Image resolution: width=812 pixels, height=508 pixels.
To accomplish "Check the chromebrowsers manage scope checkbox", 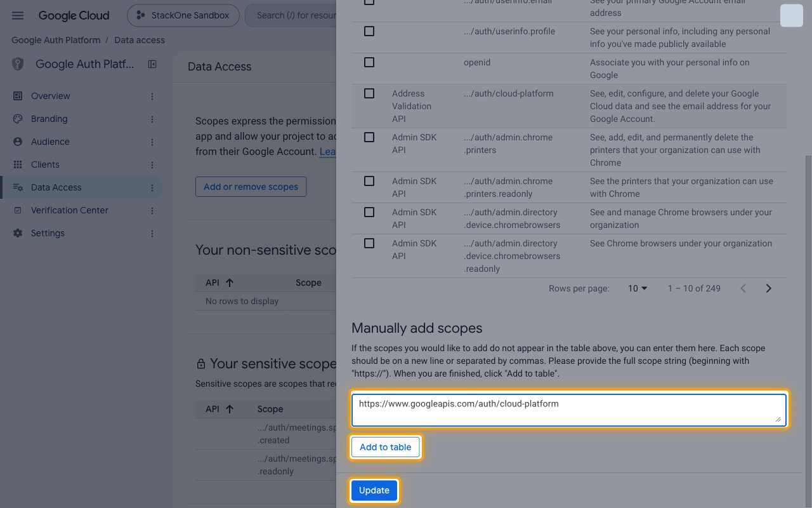I will [x=369, y=212].
